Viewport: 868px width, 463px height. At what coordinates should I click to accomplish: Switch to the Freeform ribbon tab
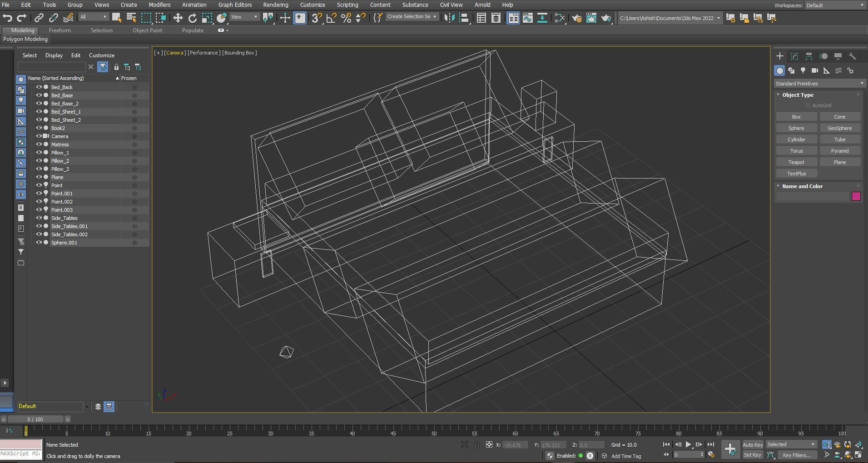coord(60,30)
